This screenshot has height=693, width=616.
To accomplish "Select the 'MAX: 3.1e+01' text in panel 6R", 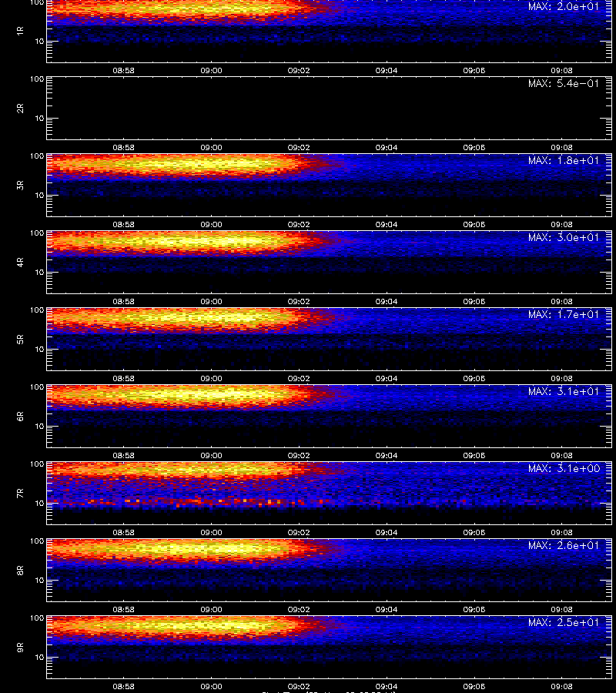I will coord(564,392).
